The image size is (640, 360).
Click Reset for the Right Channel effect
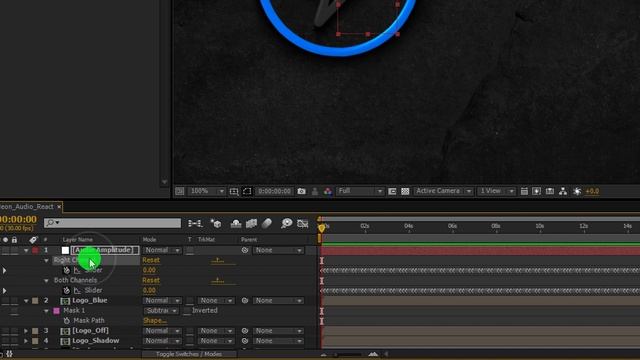pos(151,260)
